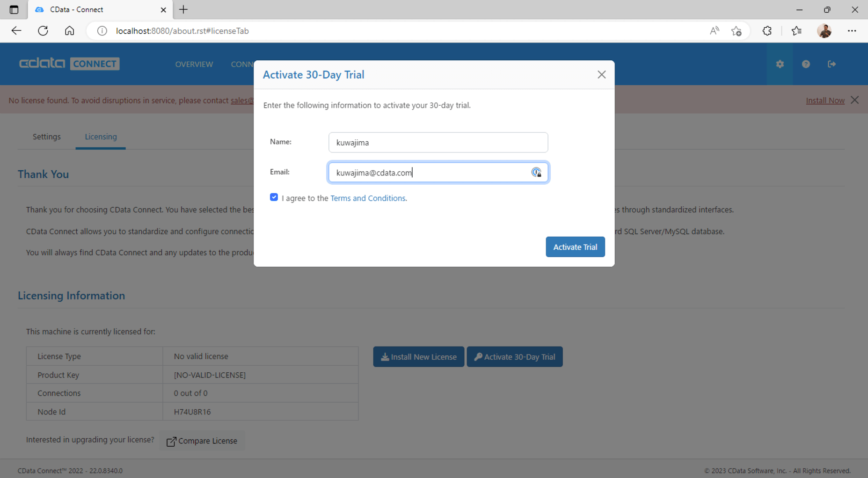Select the Licensing tab
Viewport: 868px width, 478px height.
coord(101,137)
